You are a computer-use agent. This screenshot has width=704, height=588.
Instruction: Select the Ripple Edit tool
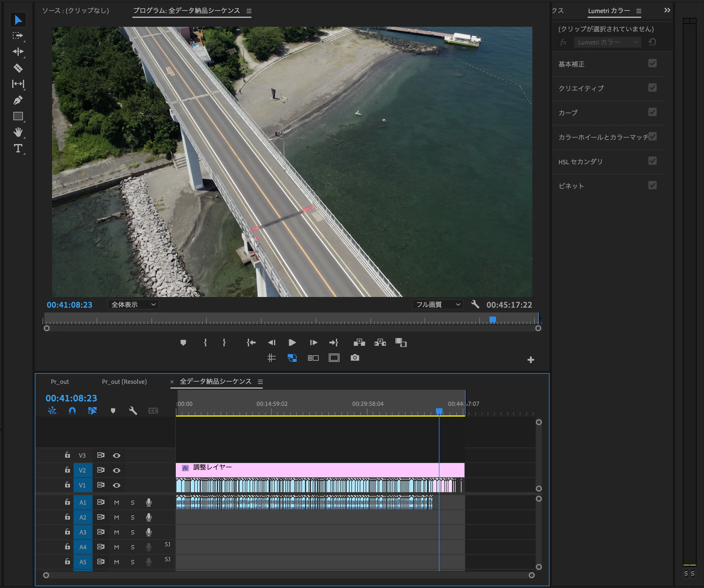(x=18, y=51)
